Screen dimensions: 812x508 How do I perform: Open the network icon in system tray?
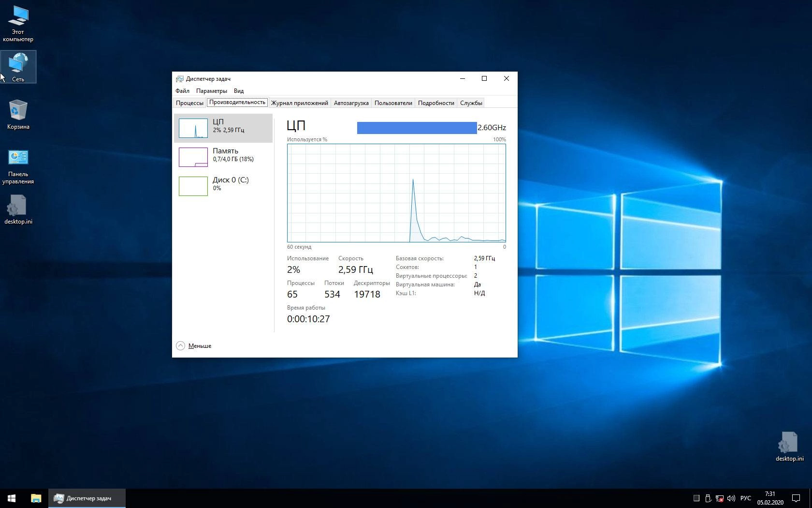(719, 498)
